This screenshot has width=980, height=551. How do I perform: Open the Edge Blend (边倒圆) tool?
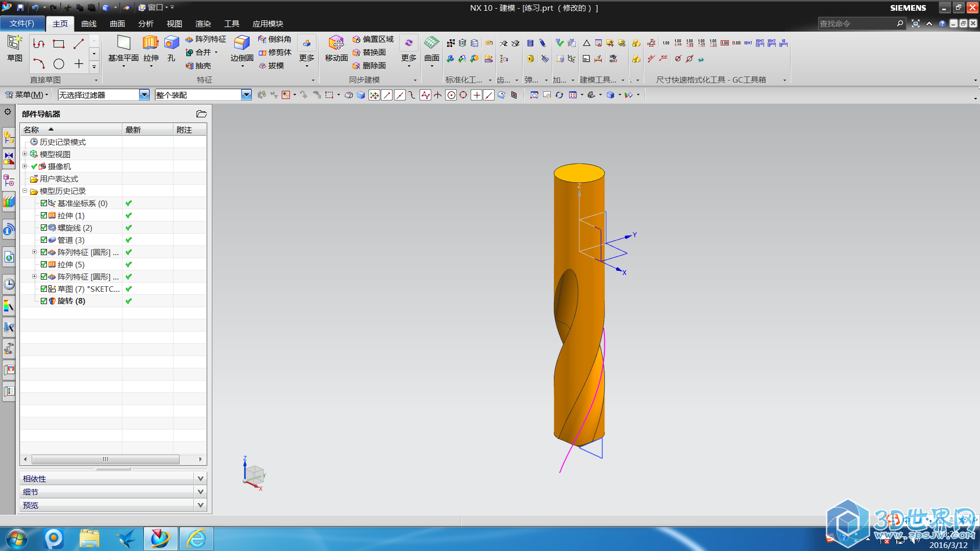coord(242,48)
